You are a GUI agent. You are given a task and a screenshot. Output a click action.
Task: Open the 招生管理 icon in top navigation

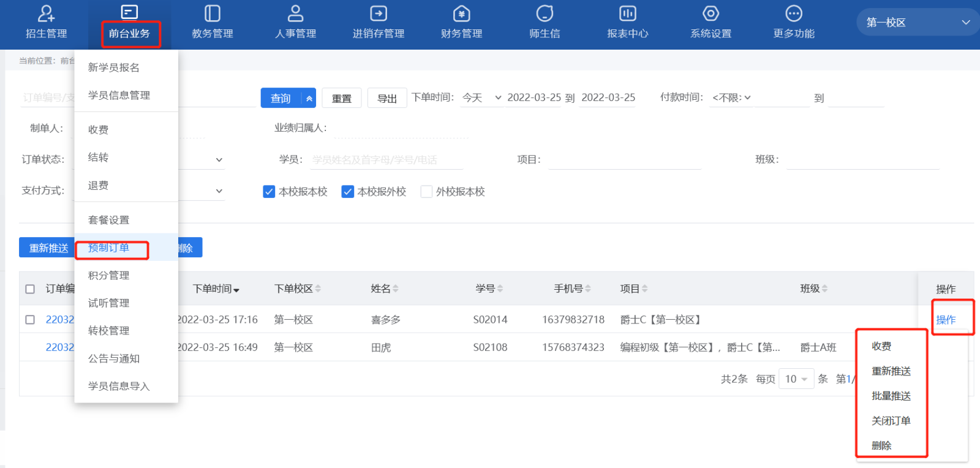46,14
